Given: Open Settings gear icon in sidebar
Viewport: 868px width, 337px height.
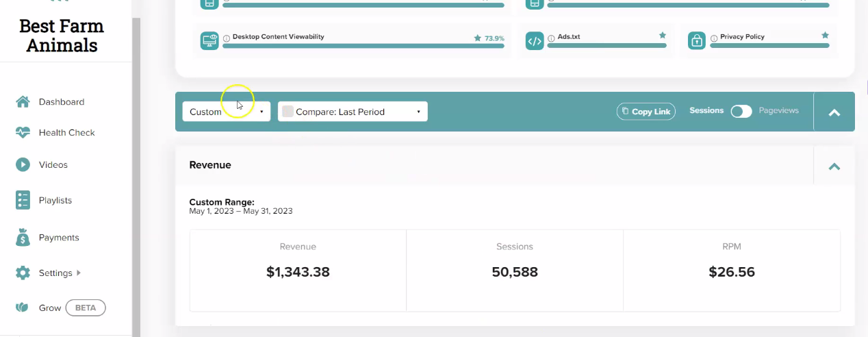Looking at the screenshot, I should pyautogui.click(x=23, y=273).
